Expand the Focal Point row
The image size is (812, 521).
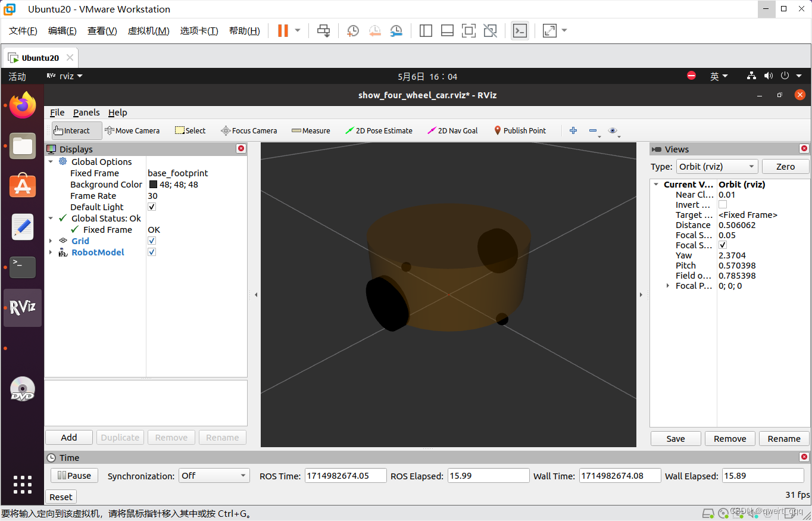coord(667,286)
